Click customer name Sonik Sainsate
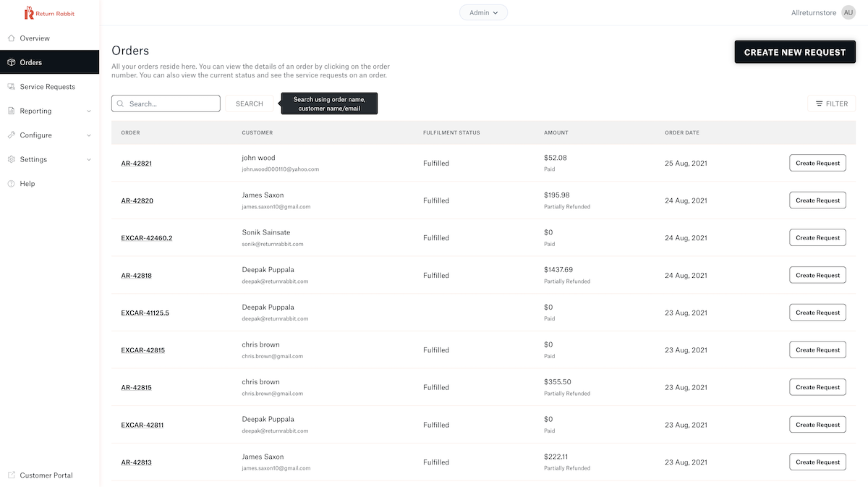 (265, 232)
